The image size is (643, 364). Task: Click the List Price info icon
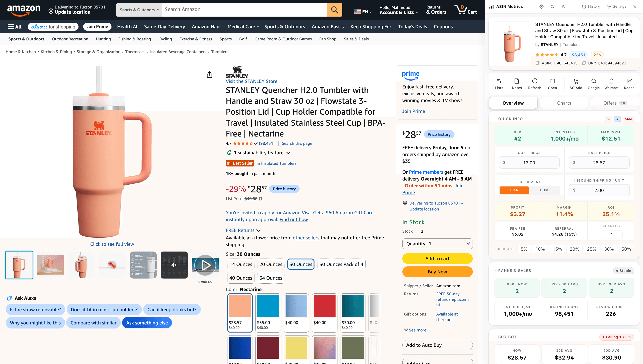click(x=260, y=199)
